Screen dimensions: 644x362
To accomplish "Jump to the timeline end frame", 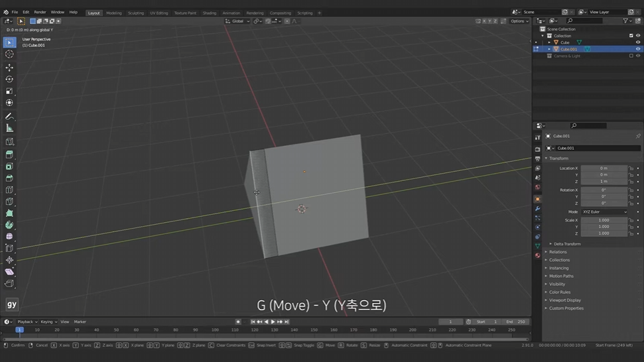I will click(287, 322).
